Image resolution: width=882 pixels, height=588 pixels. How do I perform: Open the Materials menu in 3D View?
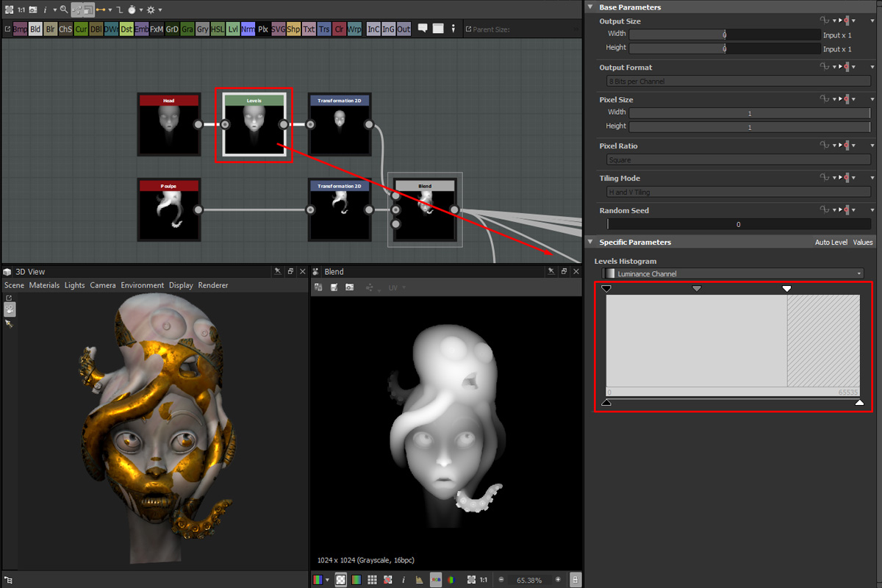(44, 285)
